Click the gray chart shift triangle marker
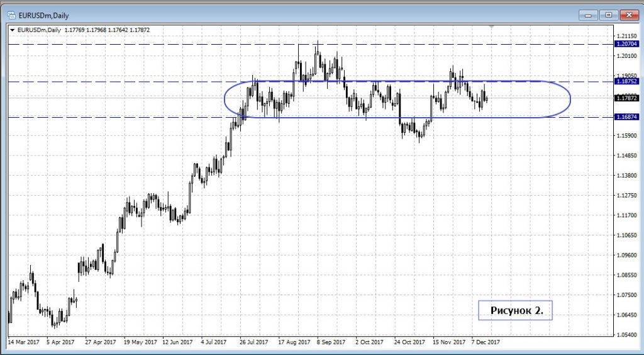This screenshot has height=355, width=644. click(491, 27)
